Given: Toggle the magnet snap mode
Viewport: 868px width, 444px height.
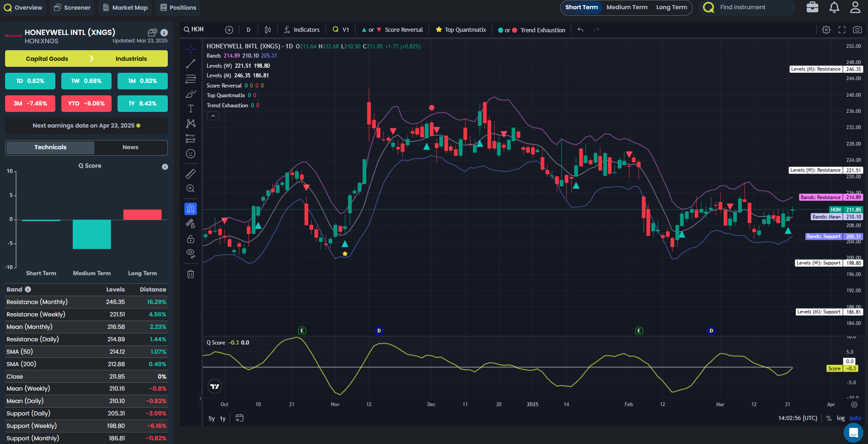Looking at the screenshot, I should [190, 209].
